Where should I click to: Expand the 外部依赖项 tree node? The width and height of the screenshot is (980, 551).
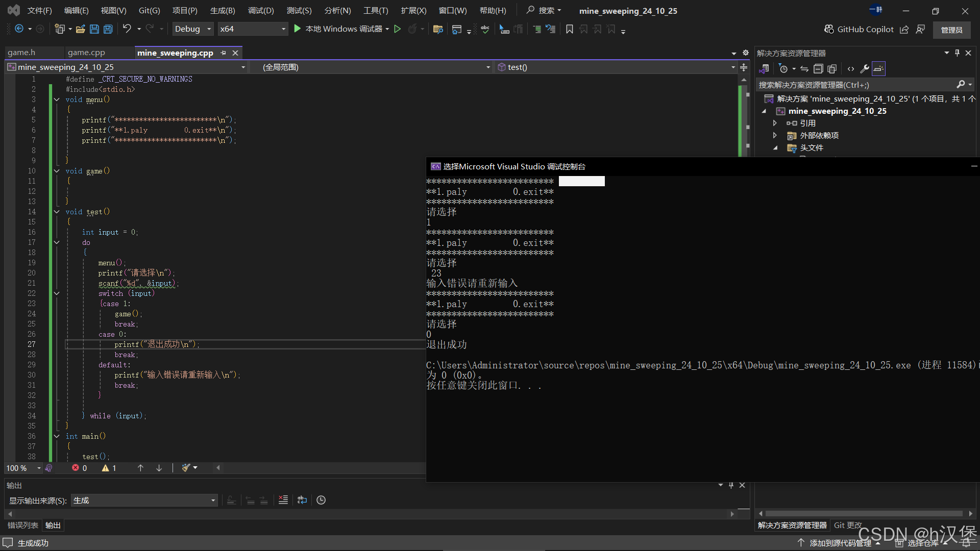775,135
